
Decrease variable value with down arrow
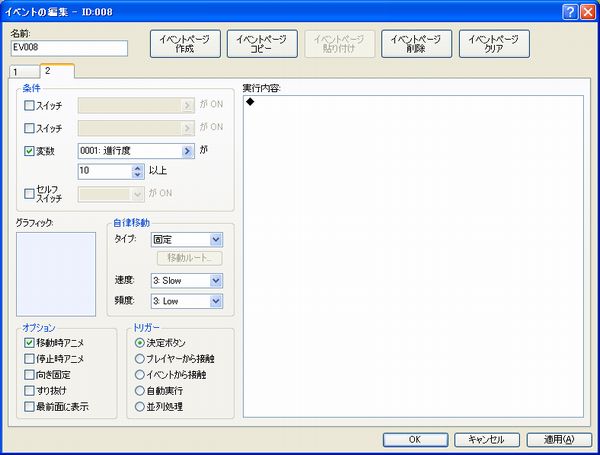[137, 175]
